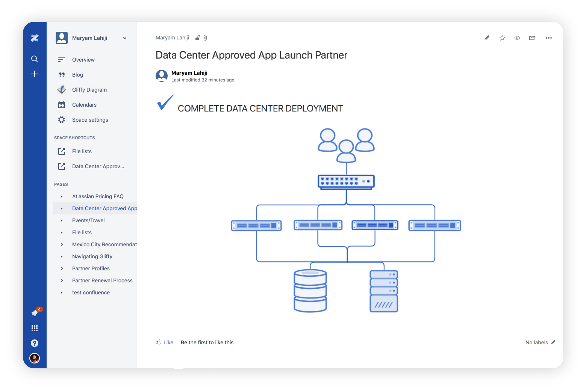This screenshot has height=392, width=586.
Task: Click external link icon beside Data Center Approv...
Action: coord(62,166)
